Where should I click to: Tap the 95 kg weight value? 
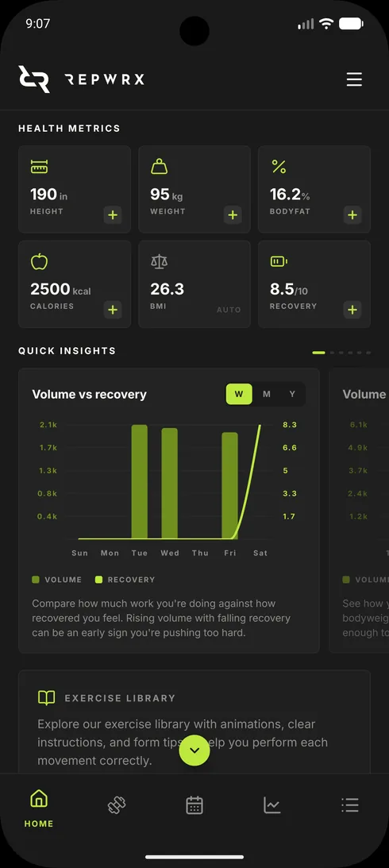click(166, 195)
